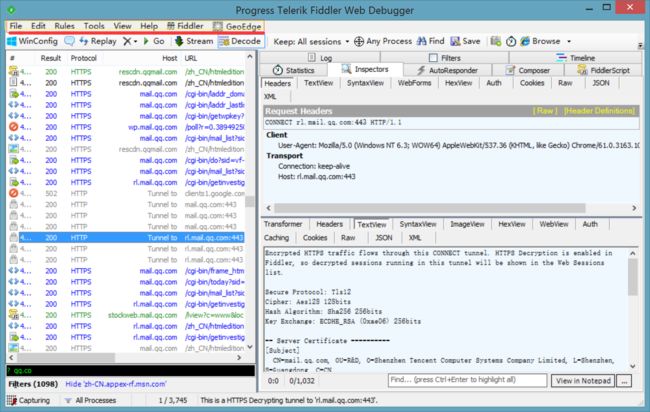Screen dimensions: 650x412
Task: Open the Edit menu
Action: 38,26
